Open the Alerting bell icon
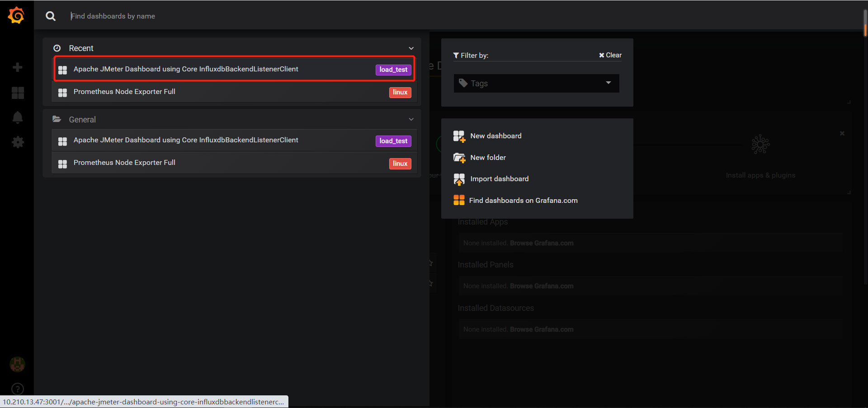Viewport: 868px width, 408px height. [x=17, y=117]
